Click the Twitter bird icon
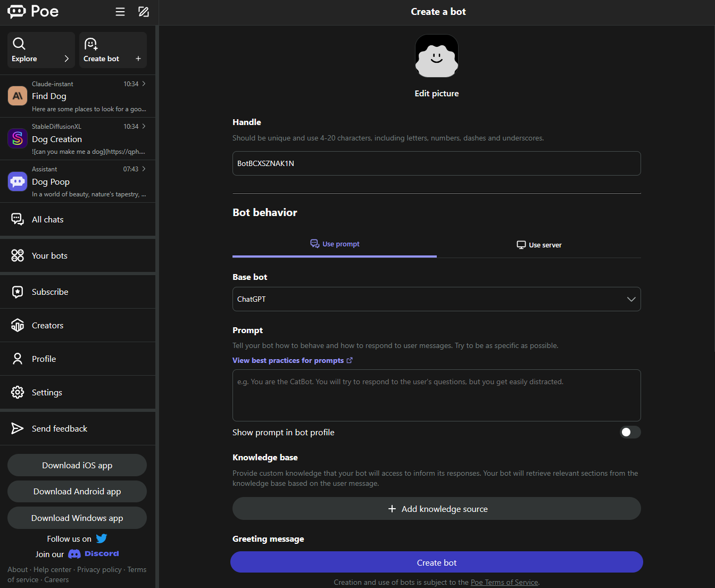The width and height of the screenshot is (715, 588). pos(102,539)
